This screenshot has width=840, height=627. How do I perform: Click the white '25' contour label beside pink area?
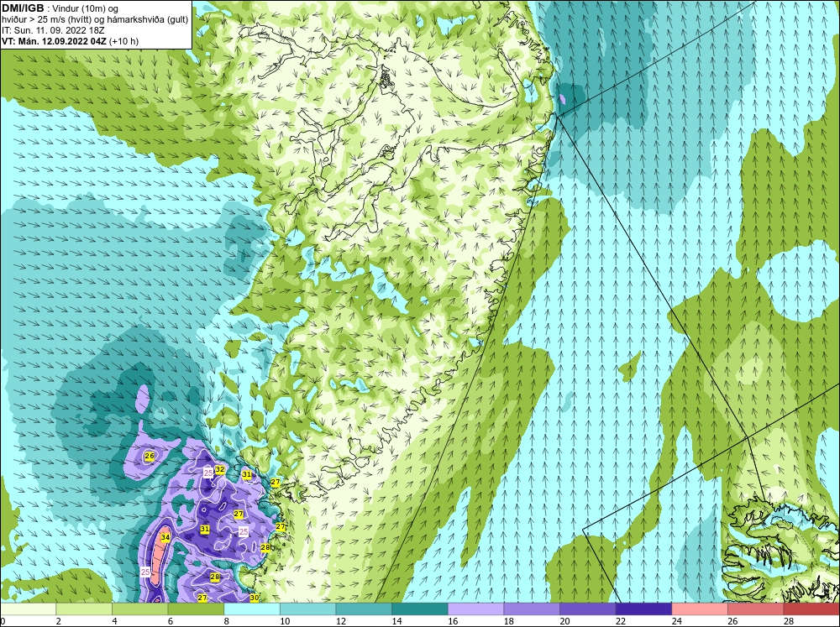click(x=145, y=572)
